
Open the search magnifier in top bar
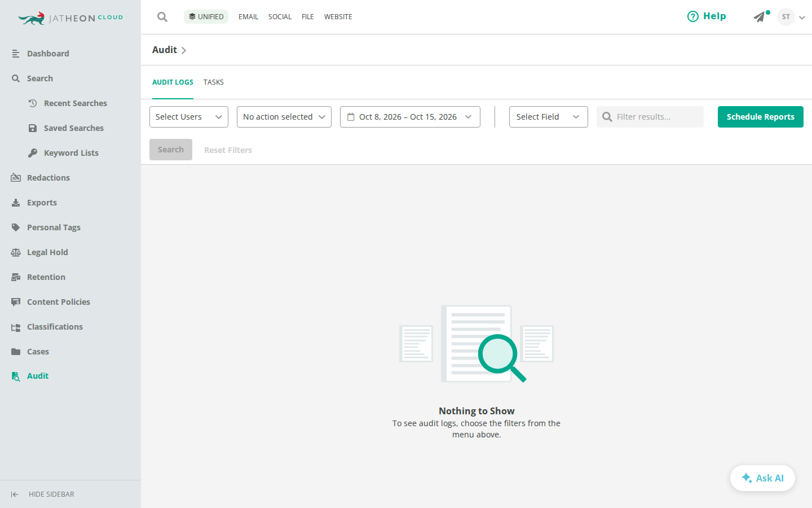coord(162,17)
